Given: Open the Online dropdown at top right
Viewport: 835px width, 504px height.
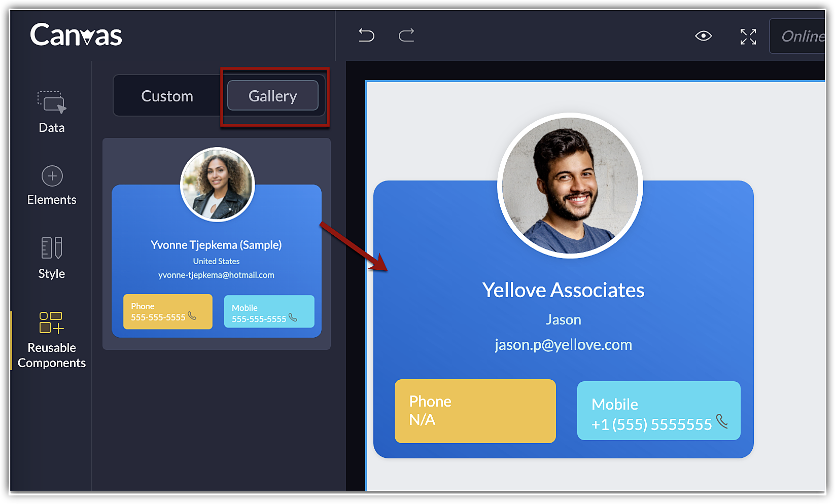Looking at the screenshot, I should pyautogui.click(x=798, y=36).
